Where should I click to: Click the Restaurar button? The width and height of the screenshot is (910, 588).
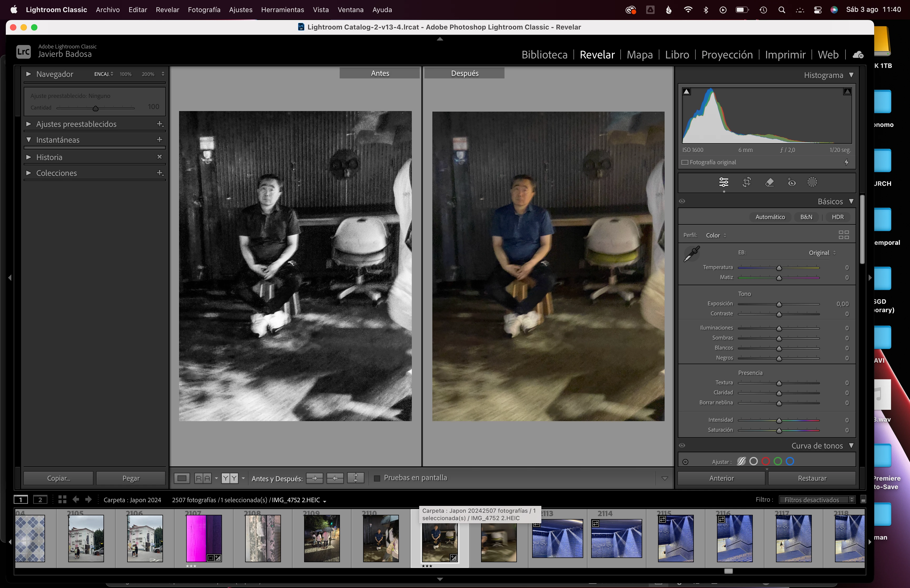(812, 478)
